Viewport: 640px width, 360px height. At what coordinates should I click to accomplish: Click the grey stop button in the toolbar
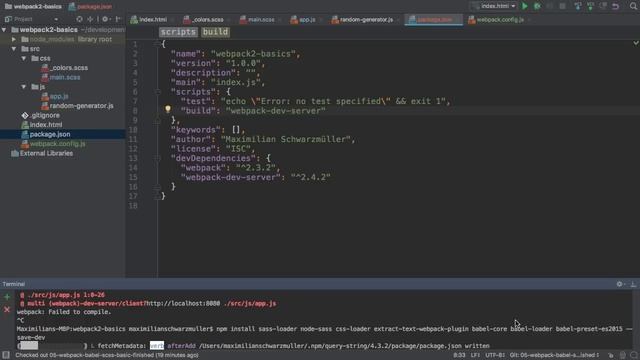pos(562,6)
